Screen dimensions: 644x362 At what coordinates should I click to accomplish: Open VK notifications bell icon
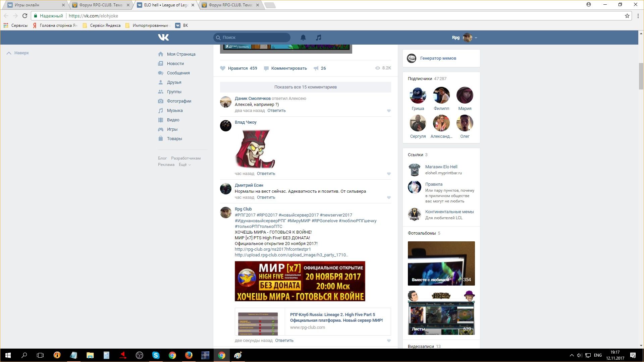point(303,38)
